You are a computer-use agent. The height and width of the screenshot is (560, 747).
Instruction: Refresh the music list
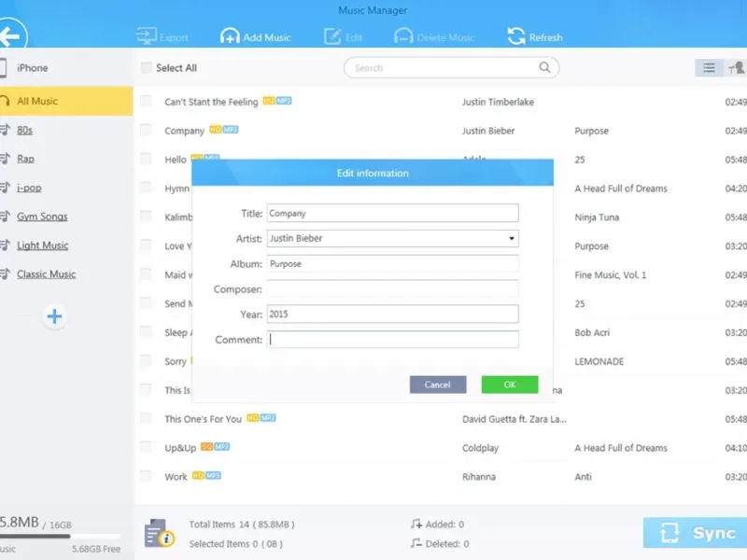click(x=535, y=36)
